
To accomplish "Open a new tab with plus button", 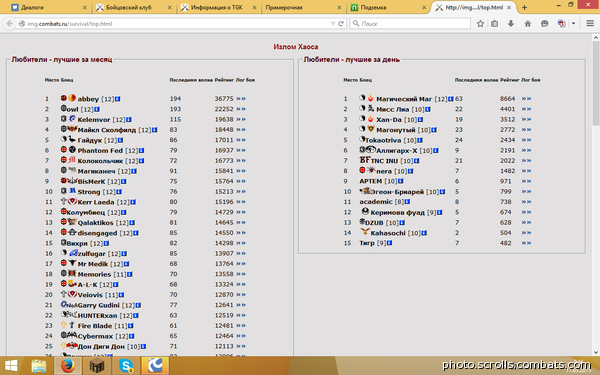I will pos(524,7).
